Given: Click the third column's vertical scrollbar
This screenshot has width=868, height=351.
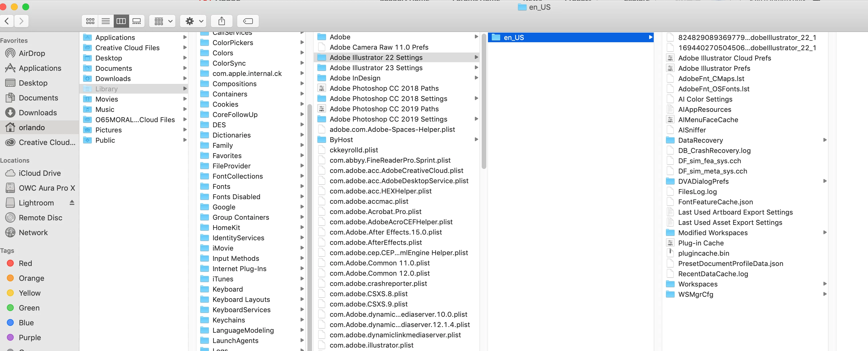Looking at the screenshot, I should click(484, 101).
